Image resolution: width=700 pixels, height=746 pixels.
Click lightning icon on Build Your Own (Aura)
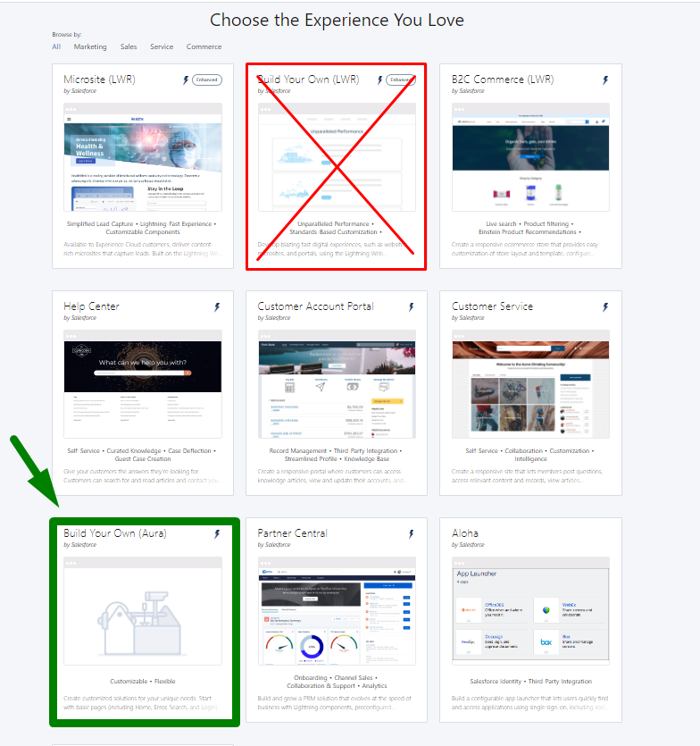click(x=216, y=534)
